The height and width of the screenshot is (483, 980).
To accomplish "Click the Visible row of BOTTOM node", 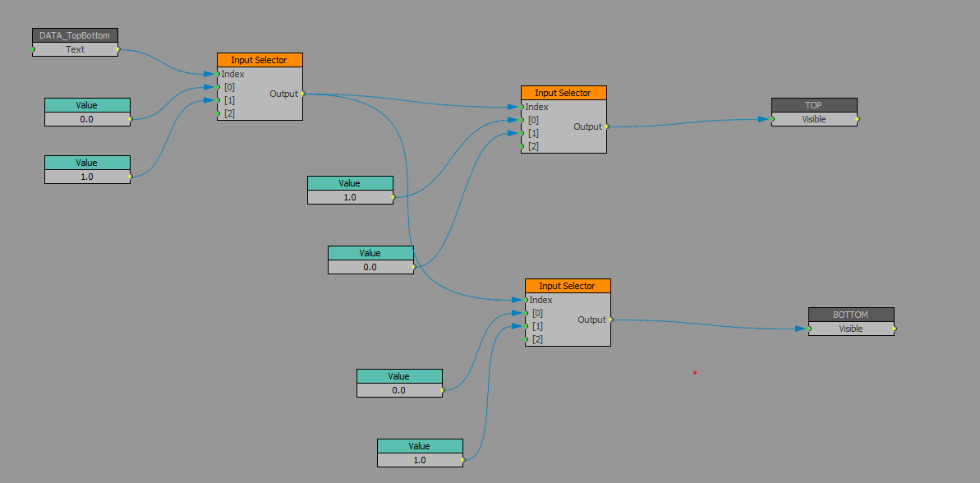I will point(851,328).
